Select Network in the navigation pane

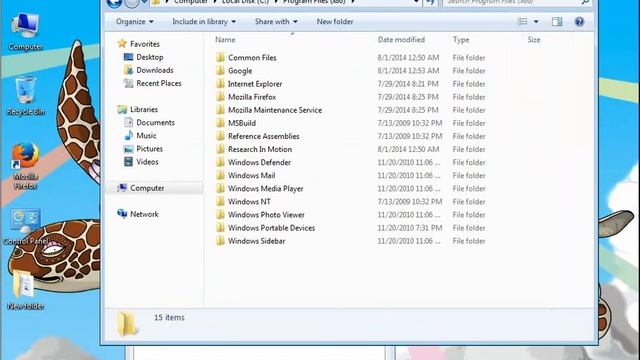(144, 214)
